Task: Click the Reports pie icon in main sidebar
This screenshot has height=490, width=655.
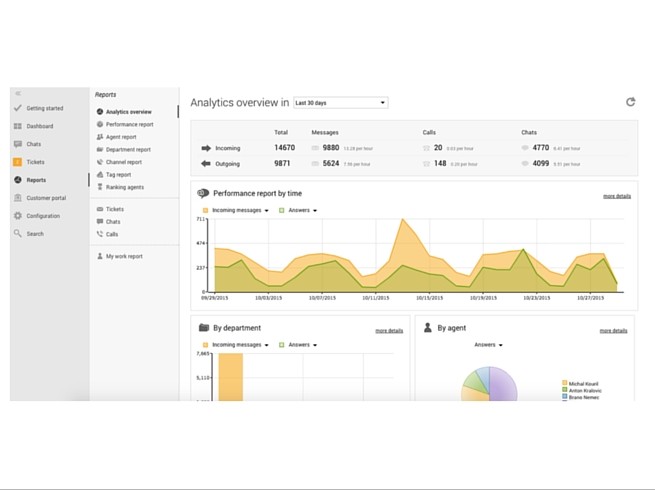Action: (18, 180)
